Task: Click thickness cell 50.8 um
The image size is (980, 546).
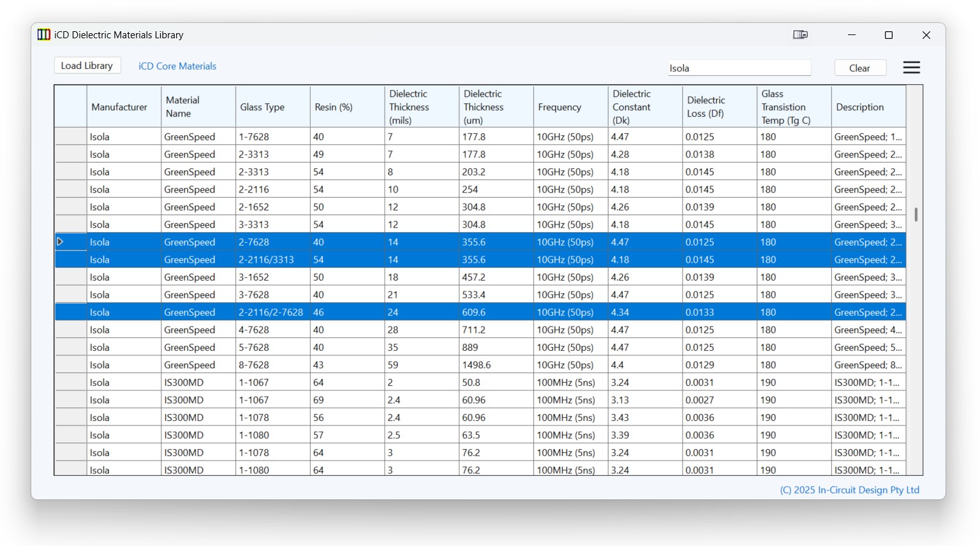Action: [496, 382]
